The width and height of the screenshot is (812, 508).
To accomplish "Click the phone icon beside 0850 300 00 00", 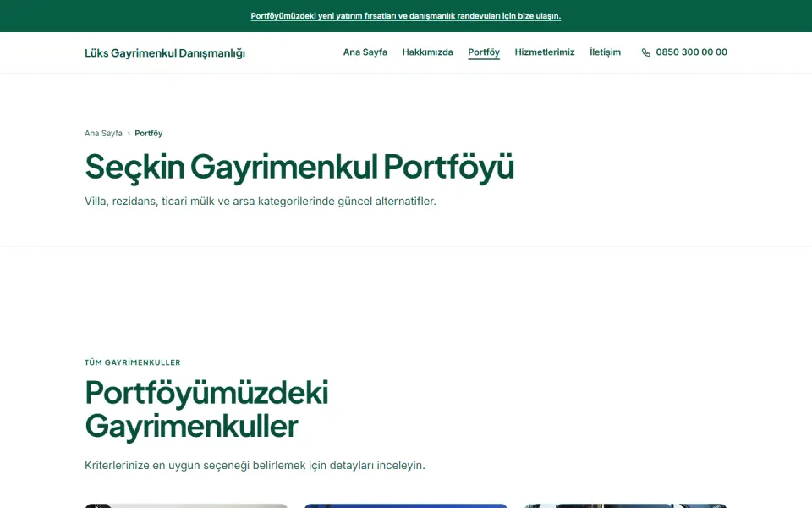I will click(x=645, y=52).
